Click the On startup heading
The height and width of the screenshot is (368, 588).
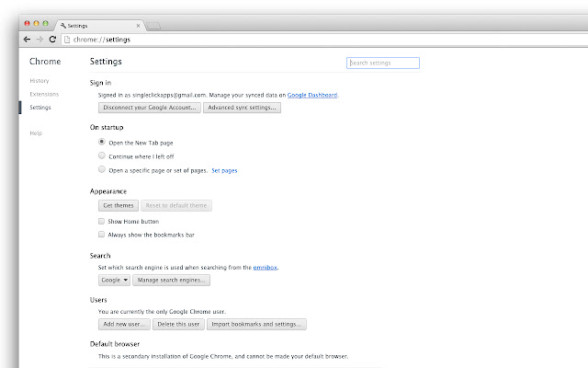107,127
